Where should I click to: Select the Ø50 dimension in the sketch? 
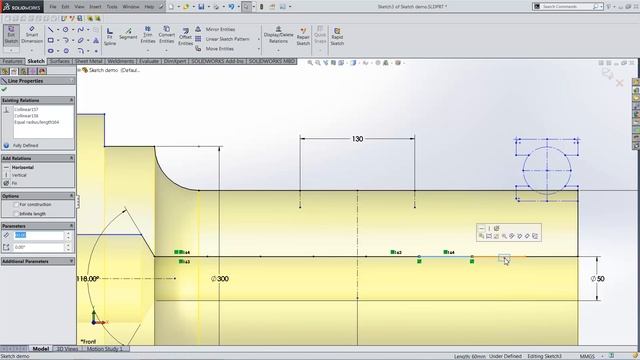click(598, 279)
